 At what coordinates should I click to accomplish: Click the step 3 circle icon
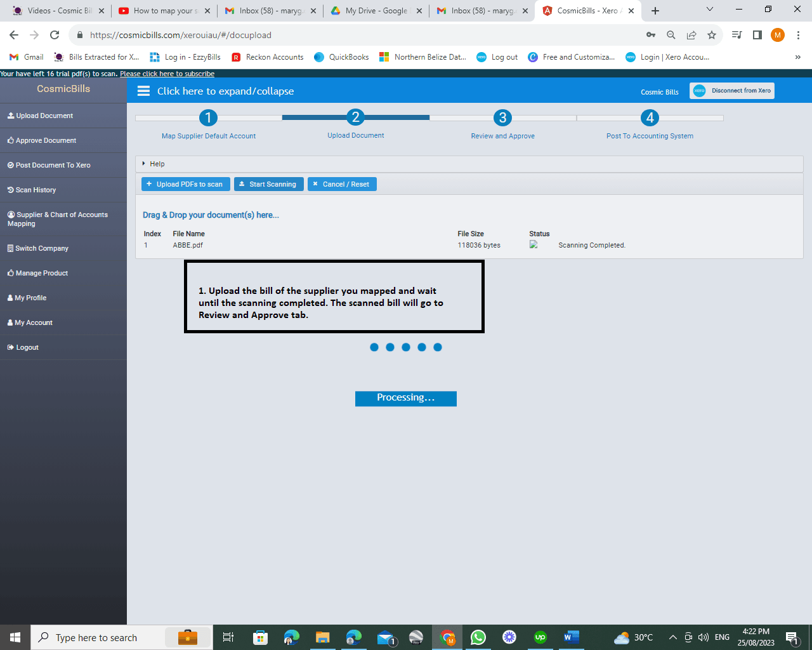[x=503, y=117]
